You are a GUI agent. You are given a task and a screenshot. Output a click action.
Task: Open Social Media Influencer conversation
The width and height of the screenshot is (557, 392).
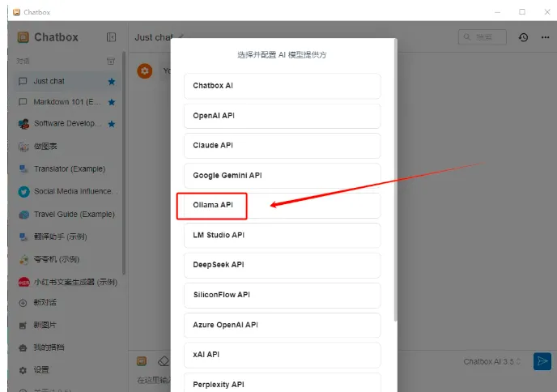tap(67, 192)
